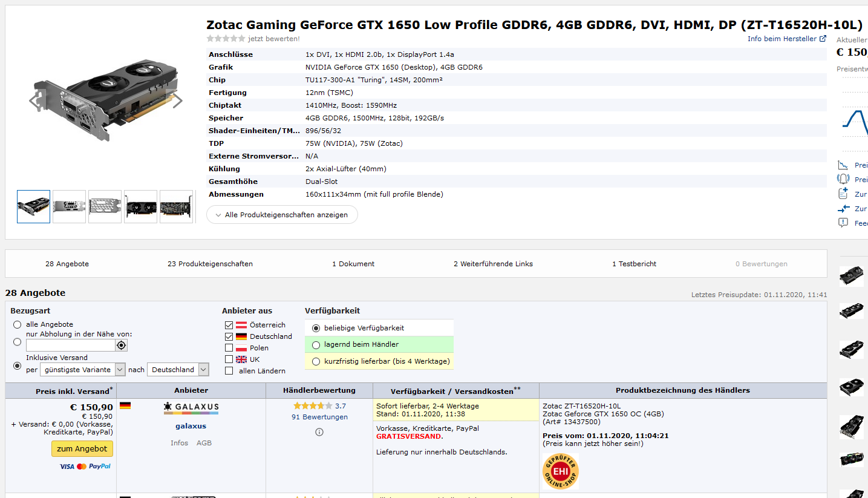The image size is (868, 498).
Task: Select the 'Inklusive Versand' radio option
Action: (17, 365)
